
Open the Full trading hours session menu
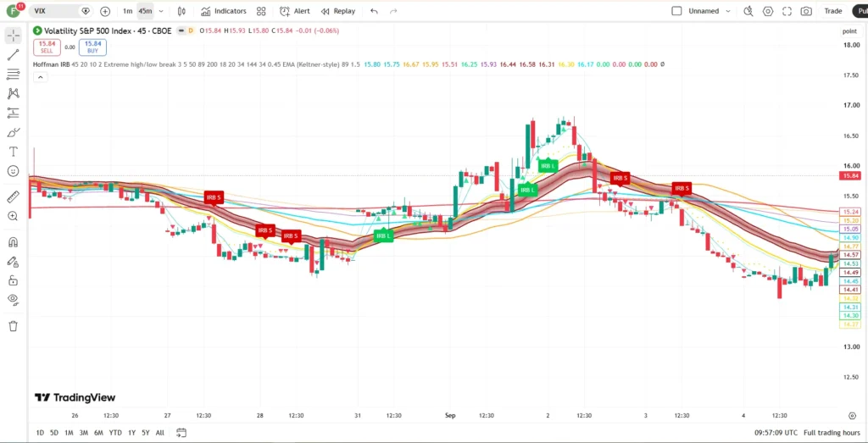[832, 433]
